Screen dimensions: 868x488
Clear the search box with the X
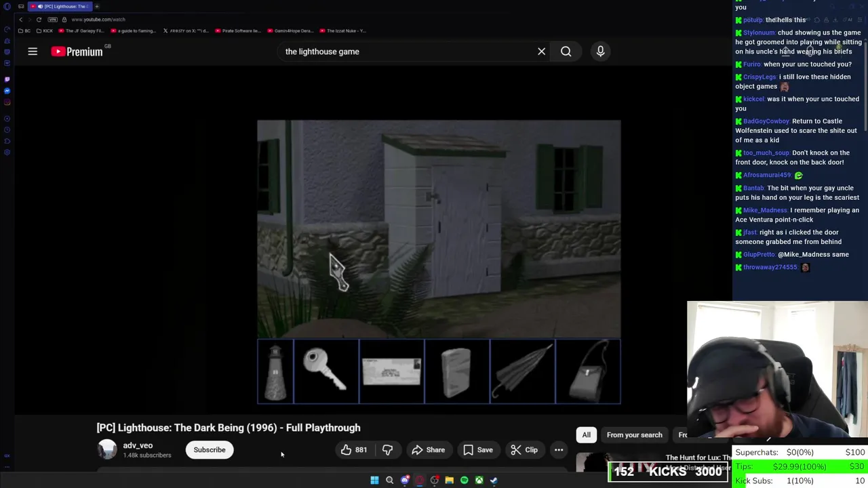point(541,52)
